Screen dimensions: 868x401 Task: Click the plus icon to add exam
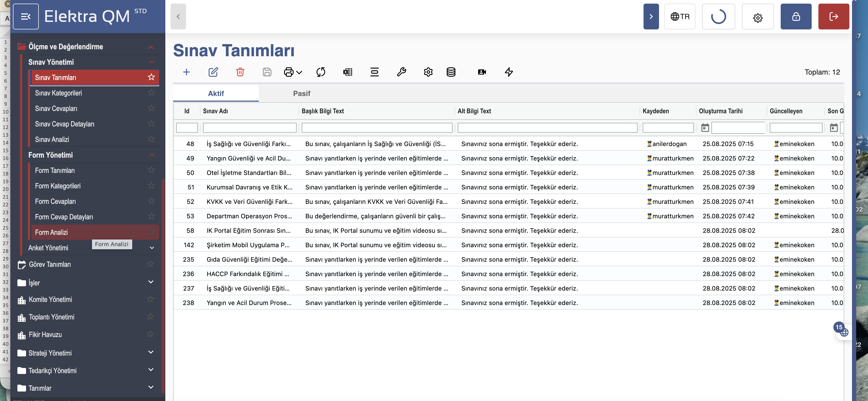pos(186,72)
